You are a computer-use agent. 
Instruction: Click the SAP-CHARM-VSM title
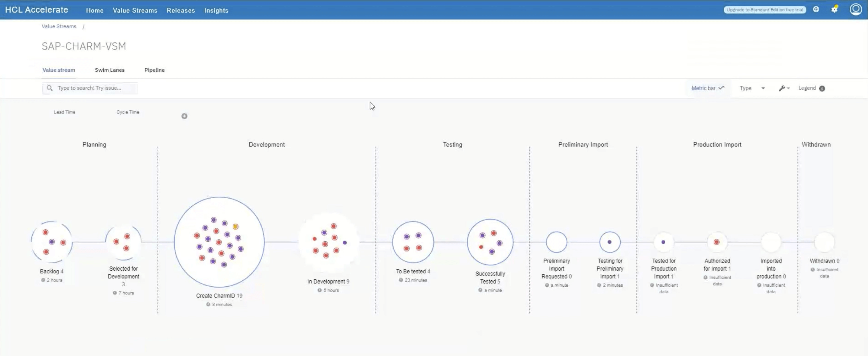pyautogui.click(x=84, y=46)
